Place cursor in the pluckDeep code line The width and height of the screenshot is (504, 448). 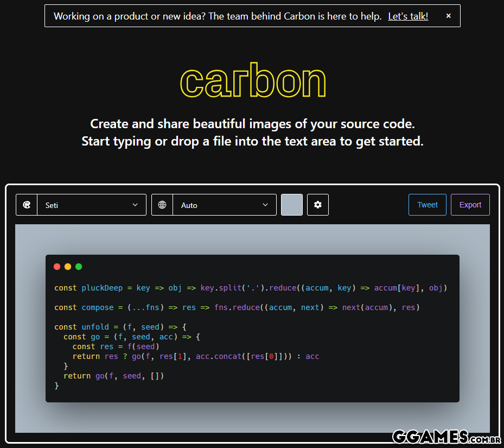click(250, 288)
